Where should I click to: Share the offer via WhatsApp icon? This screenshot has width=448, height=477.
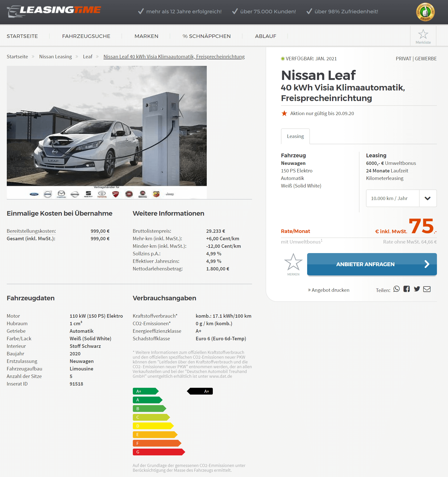click(x=396, y=289)
